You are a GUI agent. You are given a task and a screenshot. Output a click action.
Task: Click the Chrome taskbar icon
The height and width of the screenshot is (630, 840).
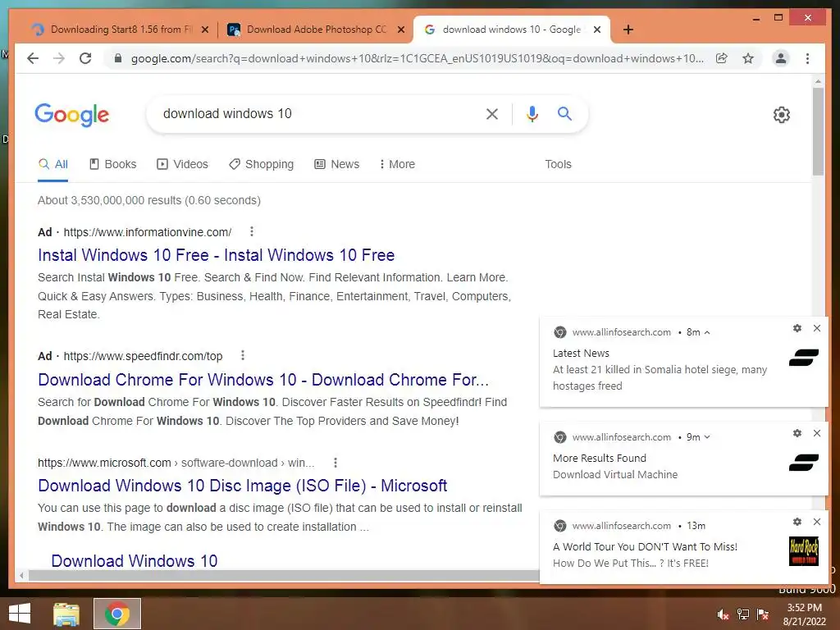(117, 614)
